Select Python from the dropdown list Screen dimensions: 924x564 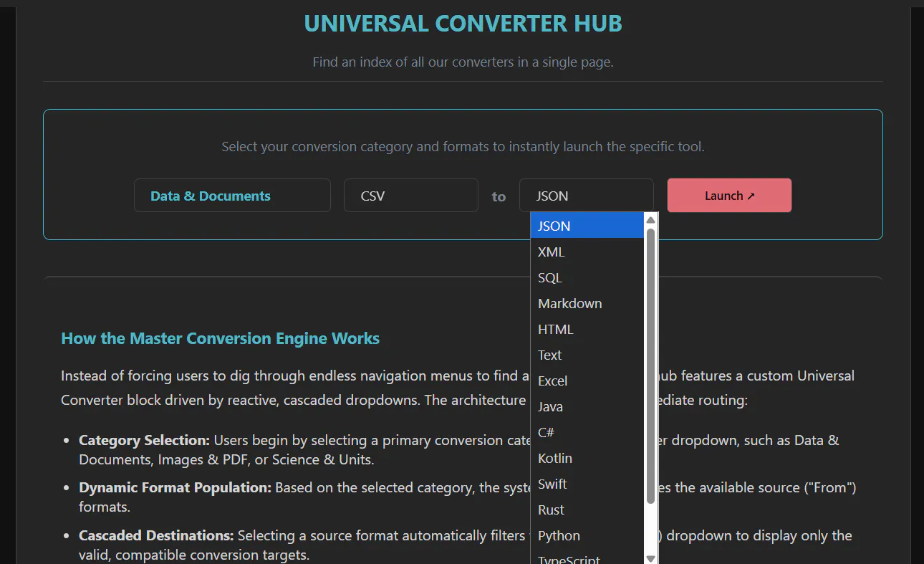click(587, 535)
